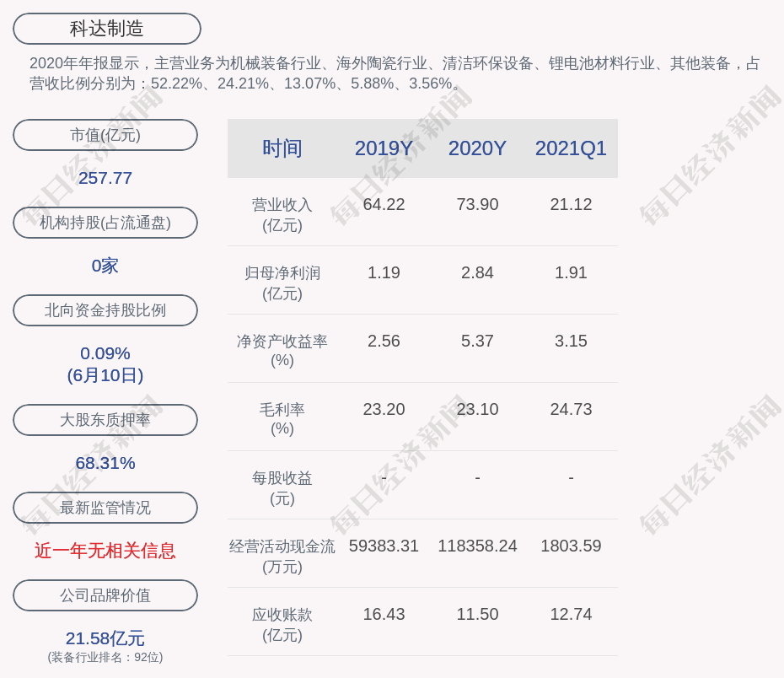Select the 市值(亿元) label pill
The width and height of the screenshot is (784, 678).
coord(105,135)
